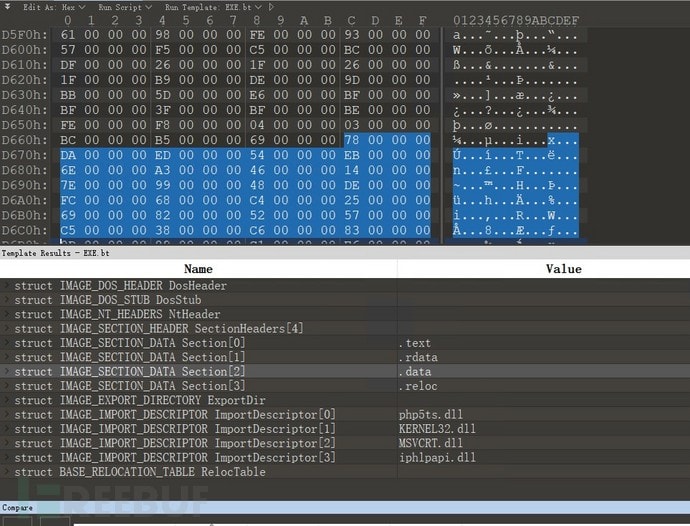Click the iphlpapi.dll value
The height and width of the screenshot is (526, 690).
[437, 457]
